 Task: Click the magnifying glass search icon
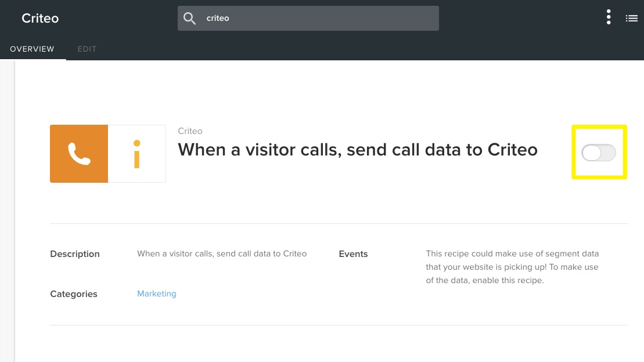(x=190, y=18)
